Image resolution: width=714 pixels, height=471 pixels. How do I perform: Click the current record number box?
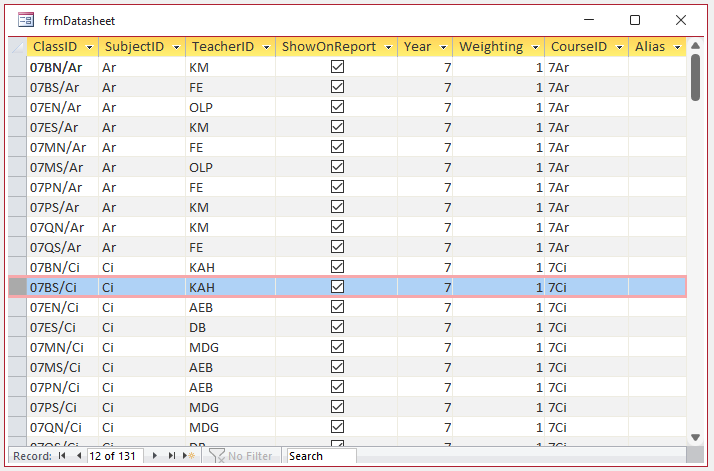115,456
